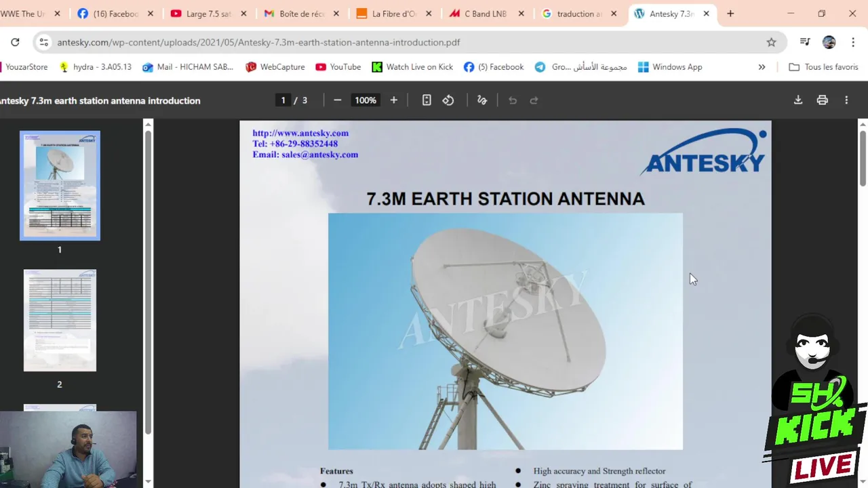Open PDF viewer more actions menu

pyautogui.click(x=846, y=100)
